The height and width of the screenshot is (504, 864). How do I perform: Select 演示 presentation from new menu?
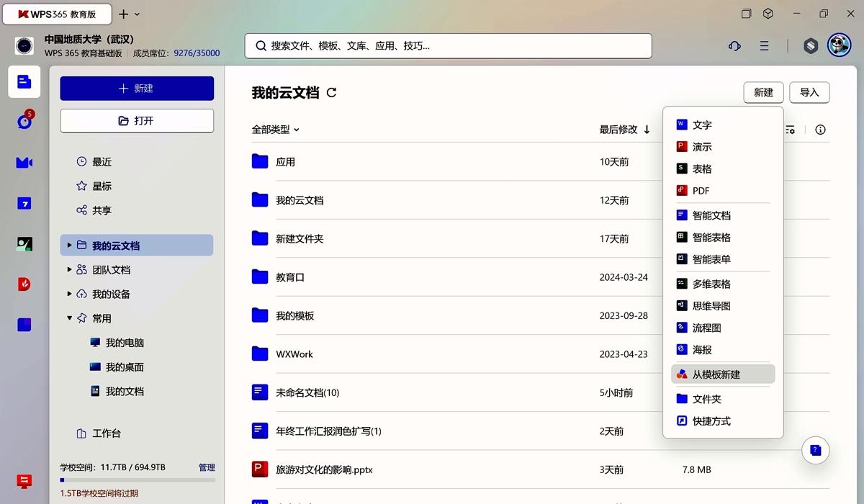coord(723,147)
